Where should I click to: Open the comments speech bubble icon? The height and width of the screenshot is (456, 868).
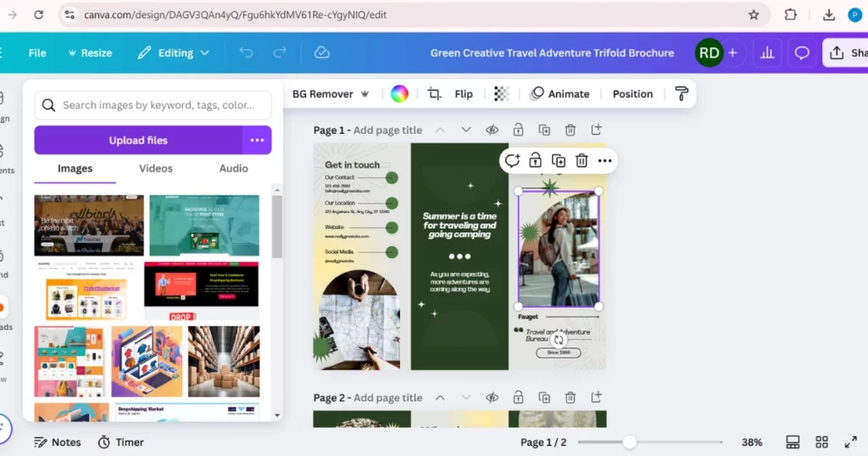coord(802,53)
